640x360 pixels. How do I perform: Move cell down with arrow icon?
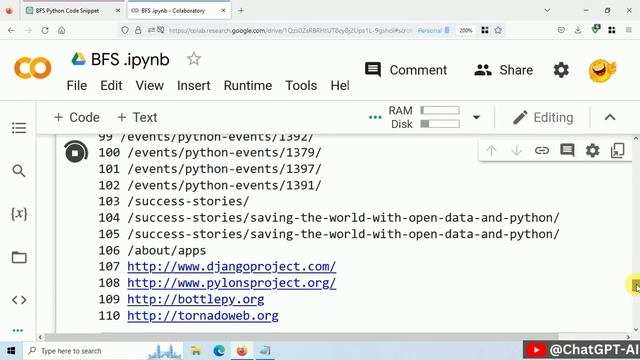(x=517, y=151)
